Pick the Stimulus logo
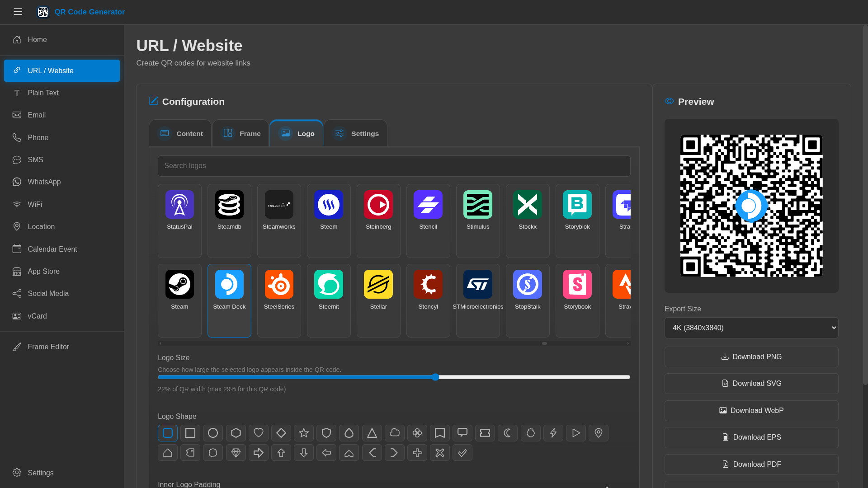Viewport: 868px width, 488px height. pos(478,221)
